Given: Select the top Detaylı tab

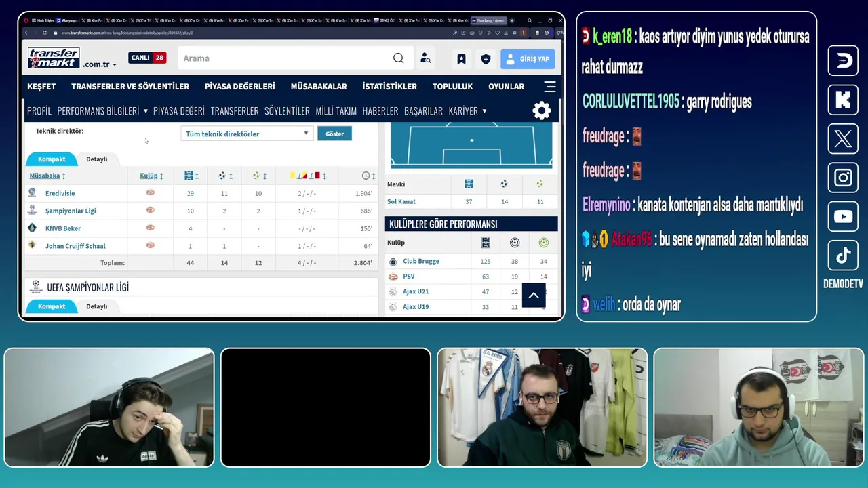Looking at the screenshot, I should (x=96, y=159).
